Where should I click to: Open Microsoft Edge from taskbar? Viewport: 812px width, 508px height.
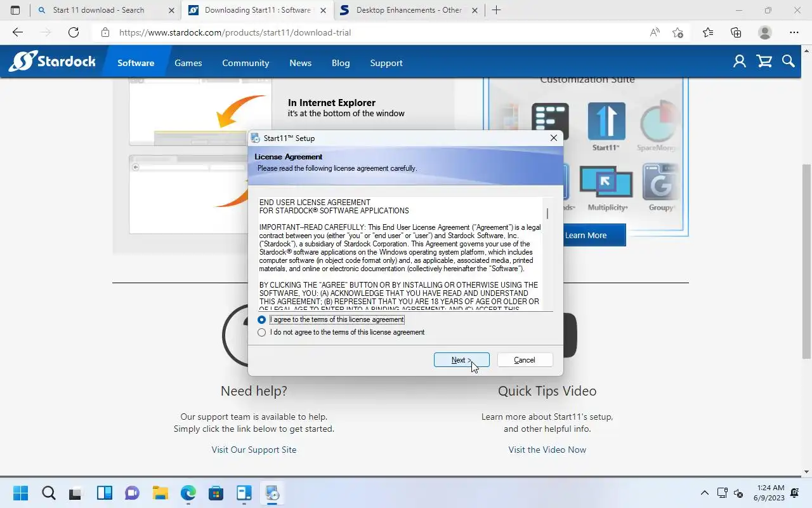pyautogui.click(x=188, y=493)
